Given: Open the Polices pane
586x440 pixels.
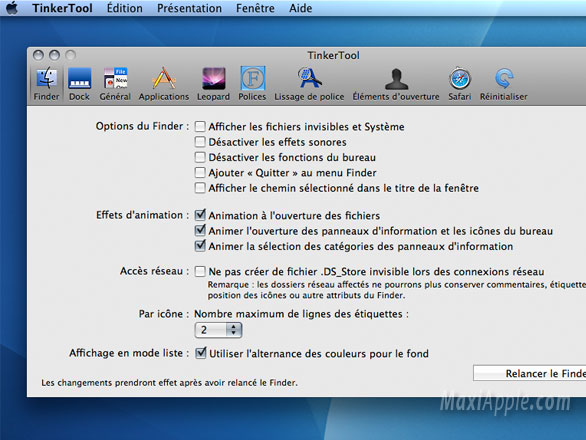Looking at the screenshot, I should click(x=252, y=84).
